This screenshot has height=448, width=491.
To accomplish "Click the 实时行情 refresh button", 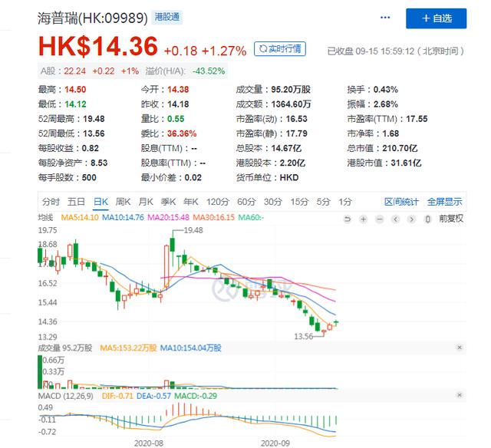I will (x=279, y=49).
